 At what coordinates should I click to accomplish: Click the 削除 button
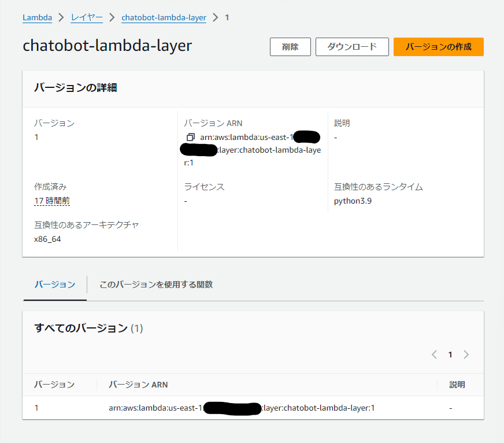point(290,47)
